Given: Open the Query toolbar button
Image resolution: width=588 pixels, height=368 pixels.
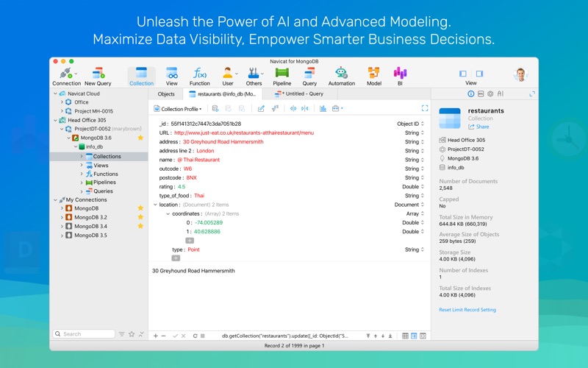Looking at the screenshot, I should [309, 77].
